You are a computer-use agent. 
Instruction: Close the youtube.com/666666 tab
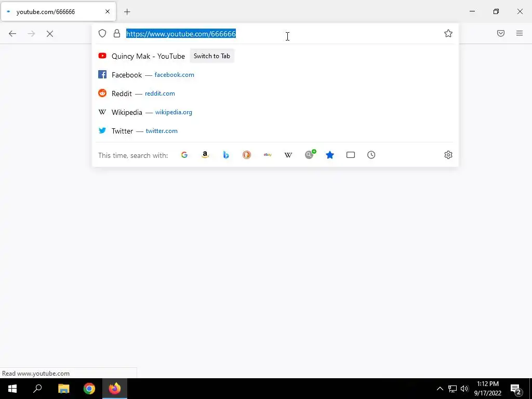[108, 11]
